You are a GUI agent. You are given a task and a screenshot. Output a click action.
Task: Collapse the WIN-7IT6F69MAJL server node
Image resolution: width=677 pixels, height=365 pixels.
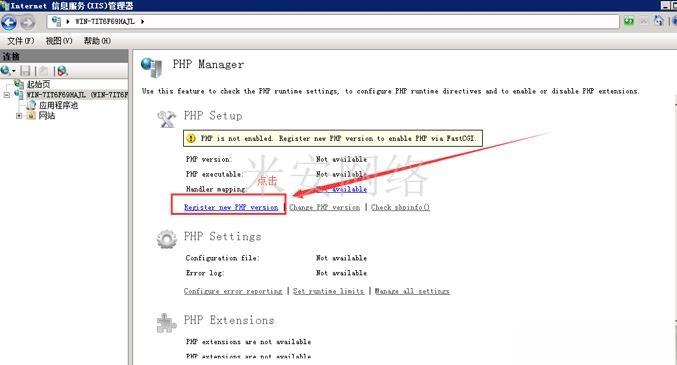click(x=6, y=95)
